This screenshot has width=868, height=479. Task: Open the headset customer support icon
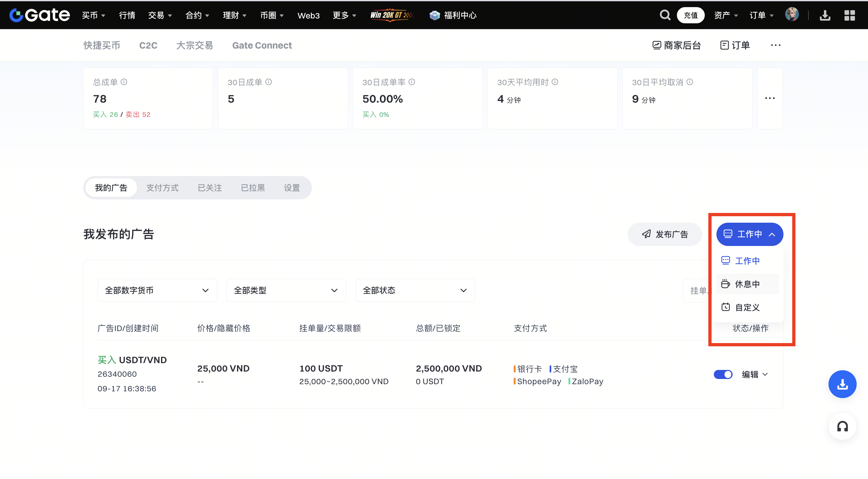coord(842,427)
